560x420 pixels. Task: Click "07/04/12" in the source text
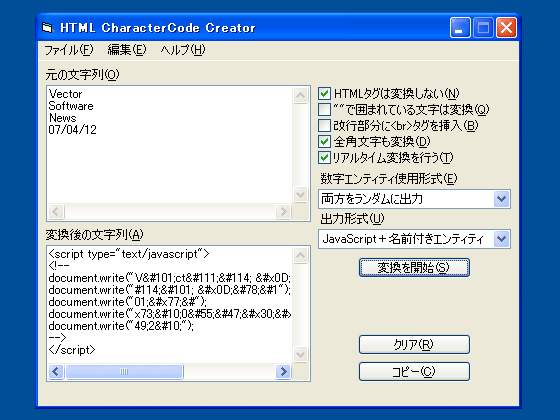tap(72, 130)
